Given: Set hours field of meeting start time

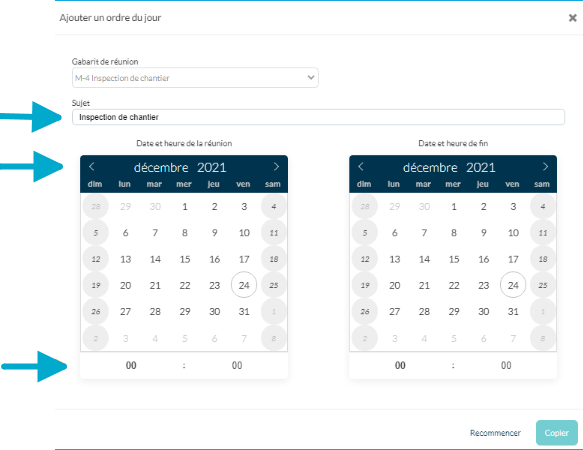Looking at the screenshot, I should point(131,366).
